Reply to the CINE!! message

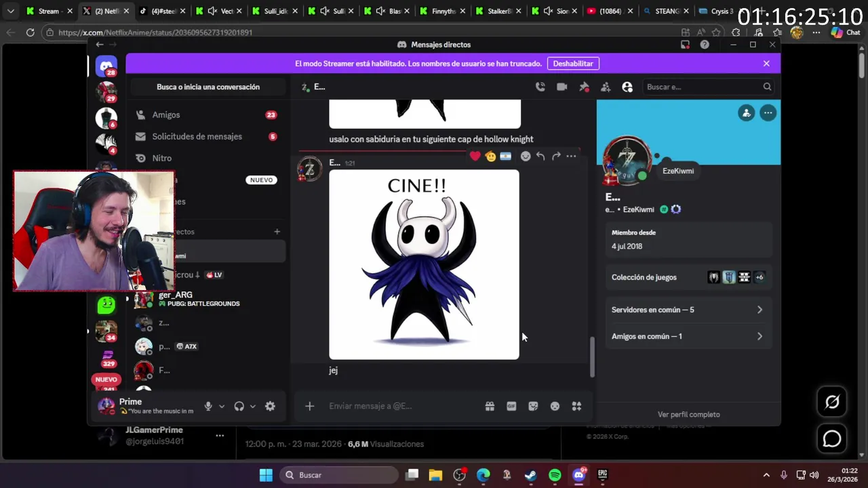point(540,156)
